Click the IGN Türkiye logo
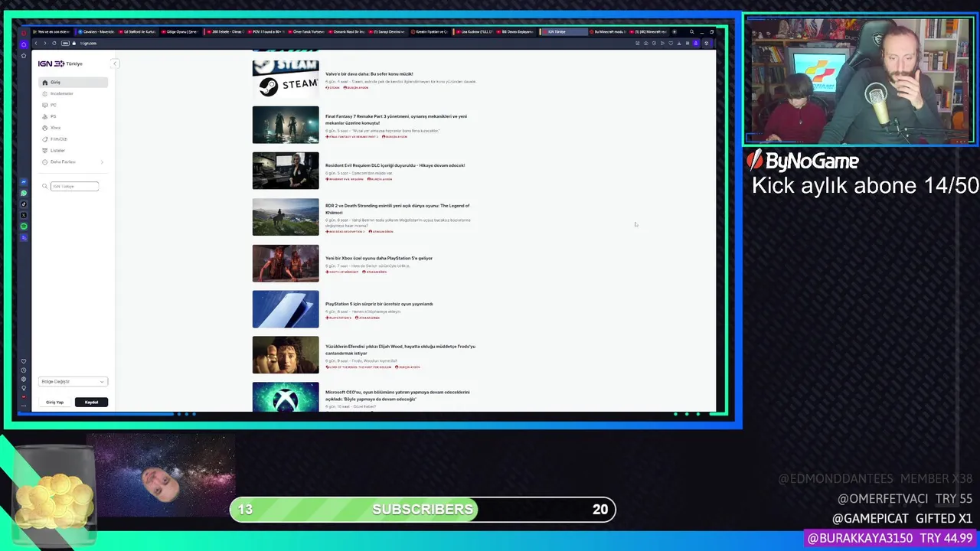Image resolution: width=980 pixels, height=551 pixels. pyautogui.click(x=60, y=64)
